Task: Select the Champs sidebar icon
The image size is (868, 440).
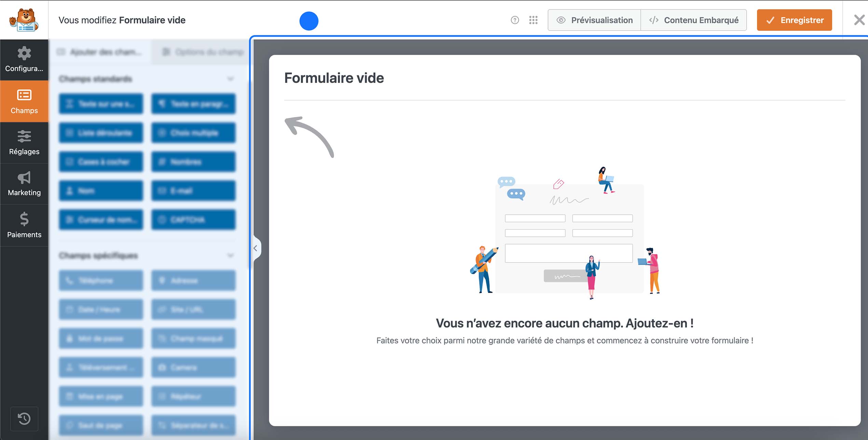Action: pyautogui.click(x=24, y=102)
